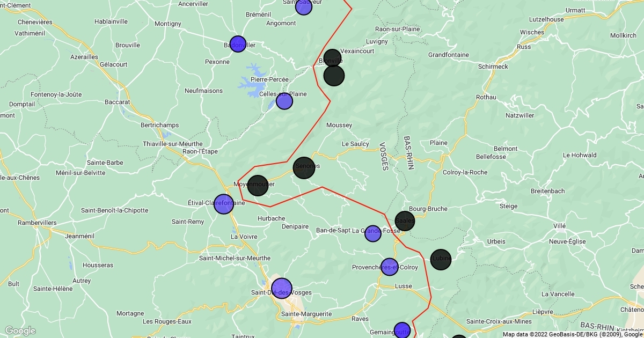Click the Pierre-Percée label

[x=269, y=79]
